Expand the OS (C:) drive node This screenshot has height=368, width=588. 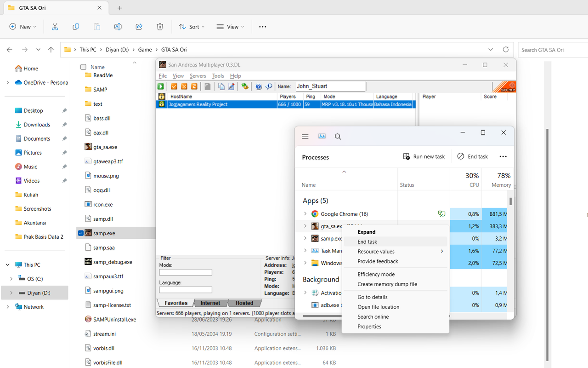pos(11,279)
